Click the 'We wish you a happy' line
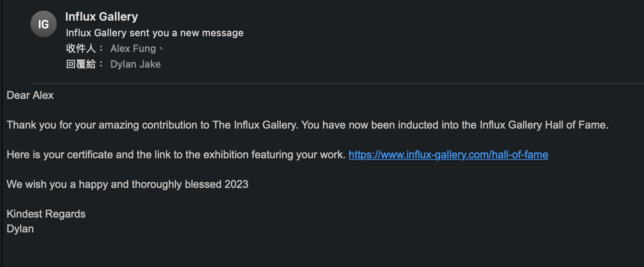This screenshot has height=267, width=644. click(x=128, y=184)
